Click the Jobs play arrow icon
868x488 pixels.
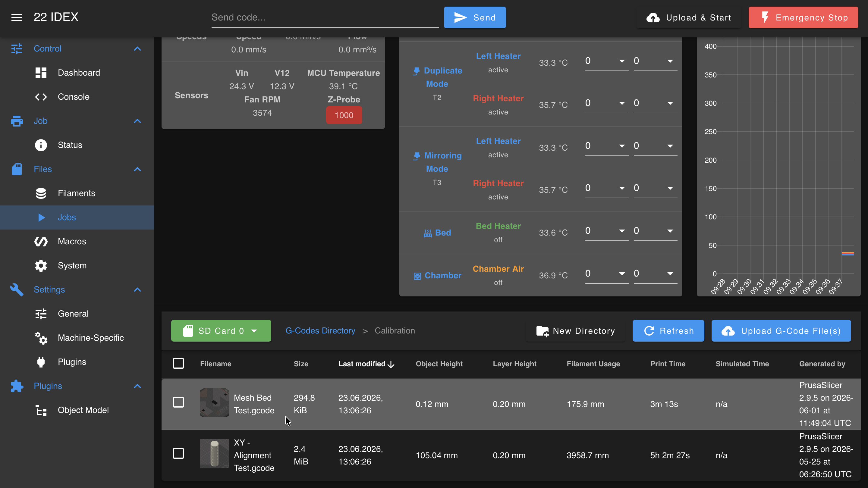pyautogui.click(x=42, y=217)
